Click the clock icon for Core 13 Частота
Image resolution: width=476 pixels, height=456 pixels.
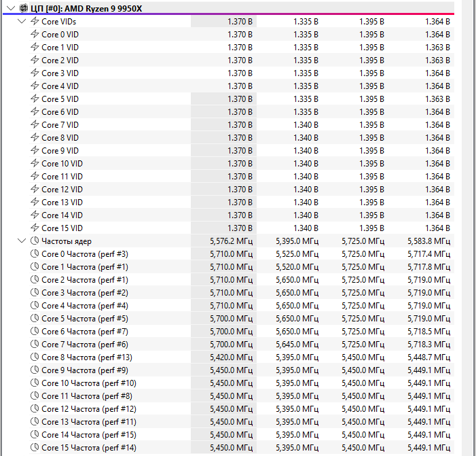(x=35, y=421)
